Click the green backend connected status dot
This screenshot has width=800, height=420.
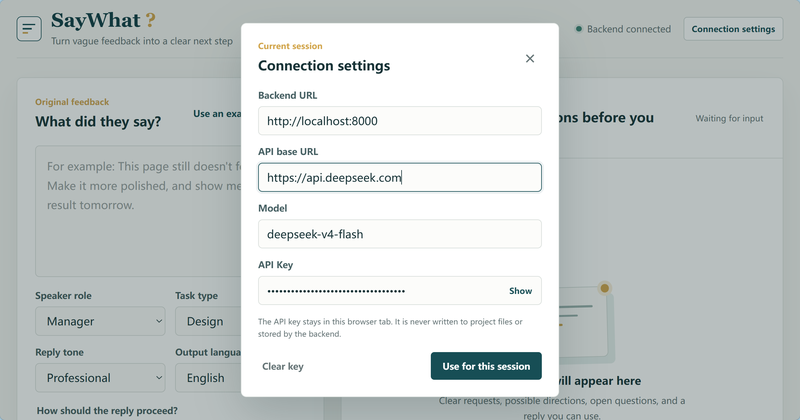point(579,29)
